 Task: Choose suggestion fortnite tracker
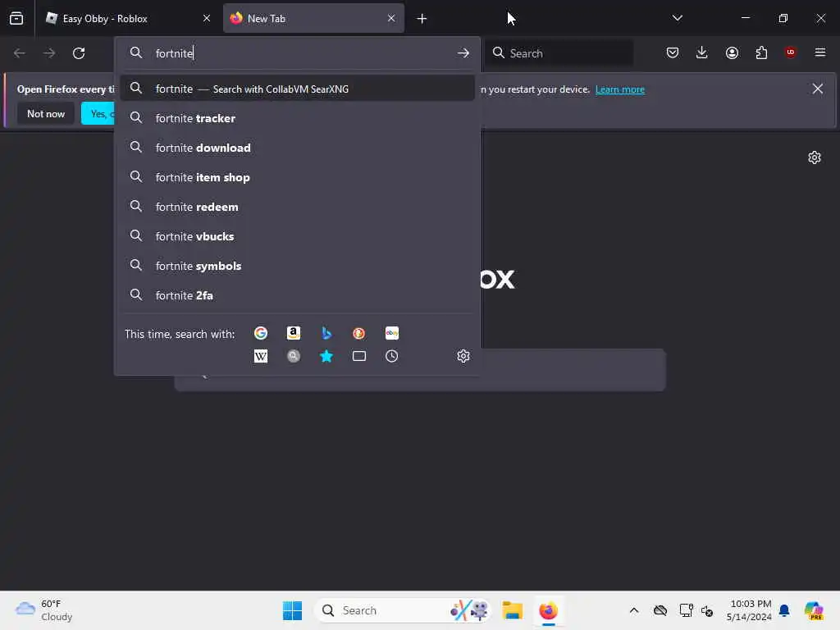(297, 118)
